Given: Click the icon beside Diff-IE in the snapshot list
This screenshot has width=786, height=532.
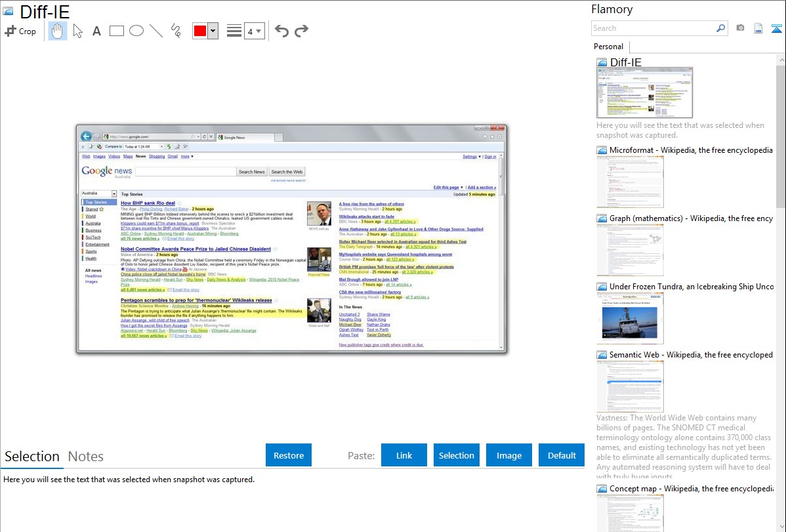Looking at the screenshot, I should 602,62.
